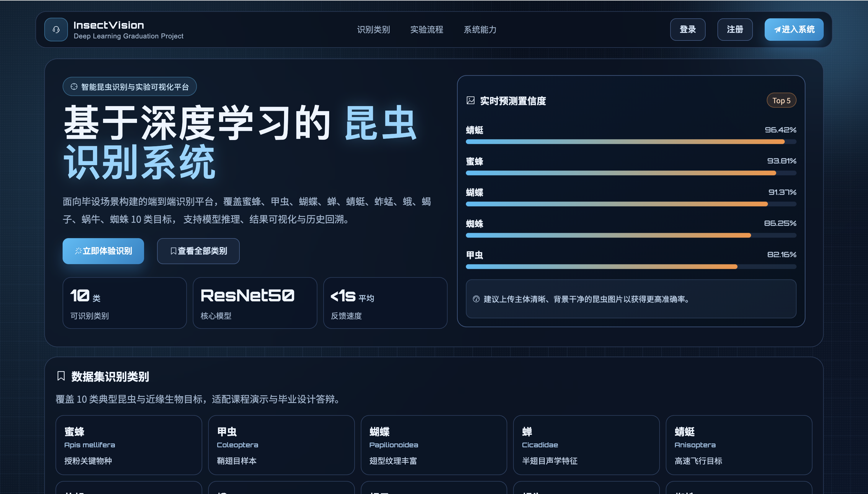Viewport: 868px width, 494px height.
Task: Click the tip icon beside 建议上传 hint
Action: click(476, 299)
